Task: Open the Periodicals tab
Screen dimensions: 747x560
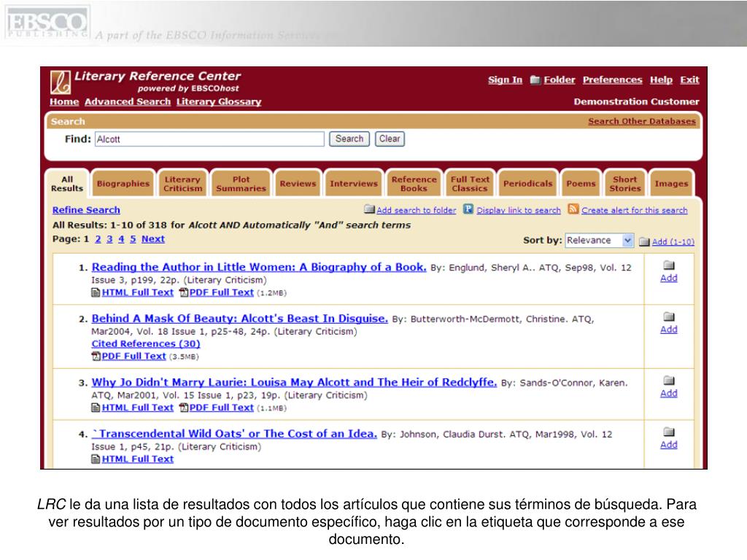Action: click(x=528, y=184)
